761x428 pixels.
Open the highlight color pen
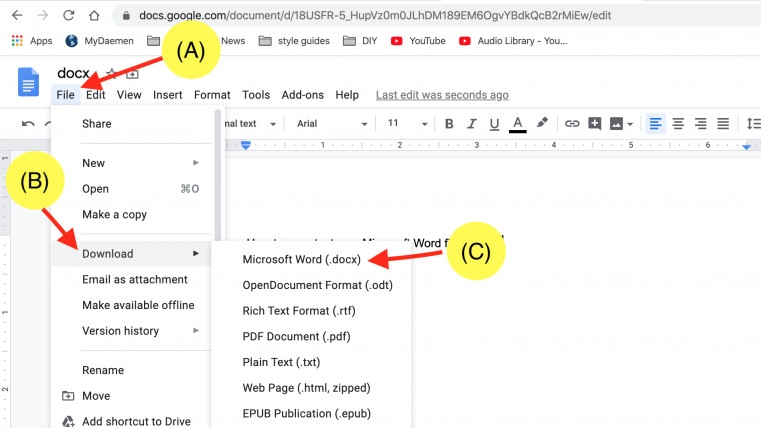(x=542, y=123)
